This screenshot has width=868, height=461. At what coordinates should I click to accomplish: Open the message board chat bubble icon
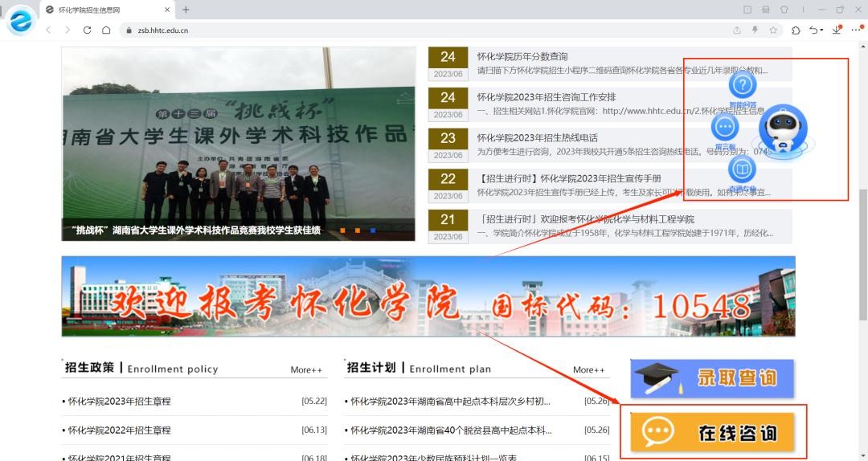[x=725, y=127]
